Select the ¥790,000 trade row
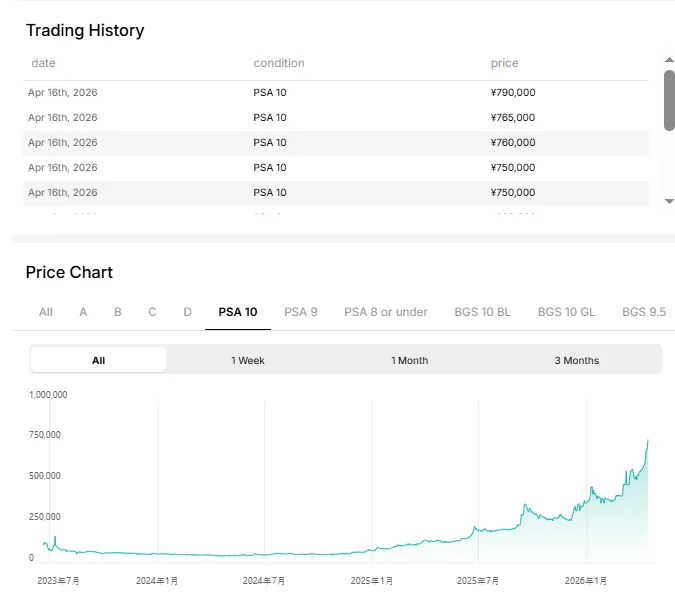The width and height of the screenshot is (675, 614). pos(335,93)
